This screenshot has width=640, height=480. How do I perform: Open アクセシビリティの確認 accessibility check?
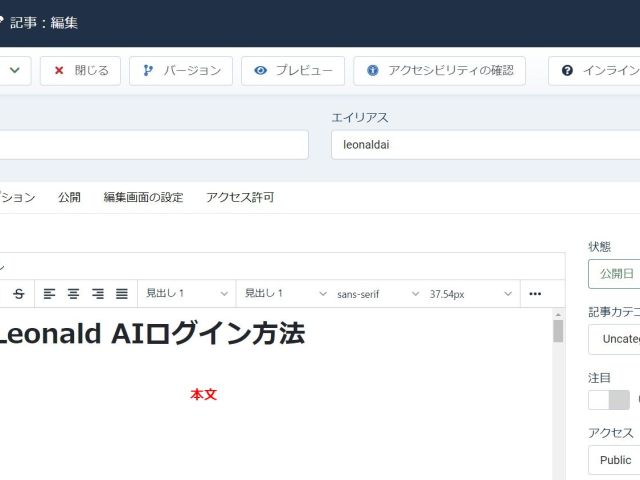pyautogui.click(x=439, y=71)
